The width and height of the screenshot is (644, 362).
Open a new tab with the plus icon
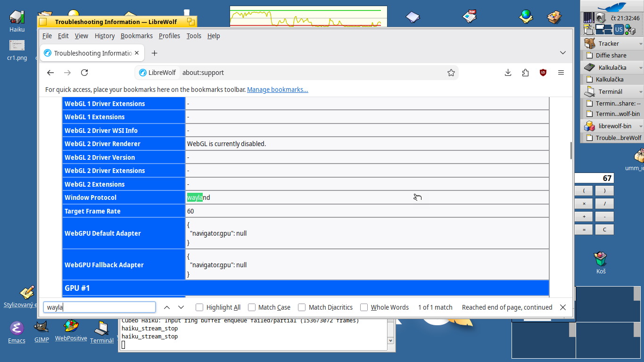tap(154, 53)
